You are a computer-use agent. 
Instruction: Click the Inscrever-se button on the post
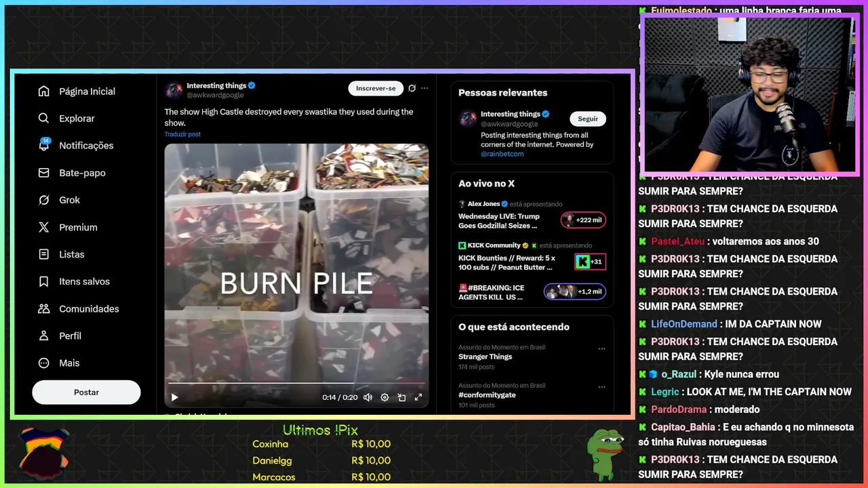376,88
